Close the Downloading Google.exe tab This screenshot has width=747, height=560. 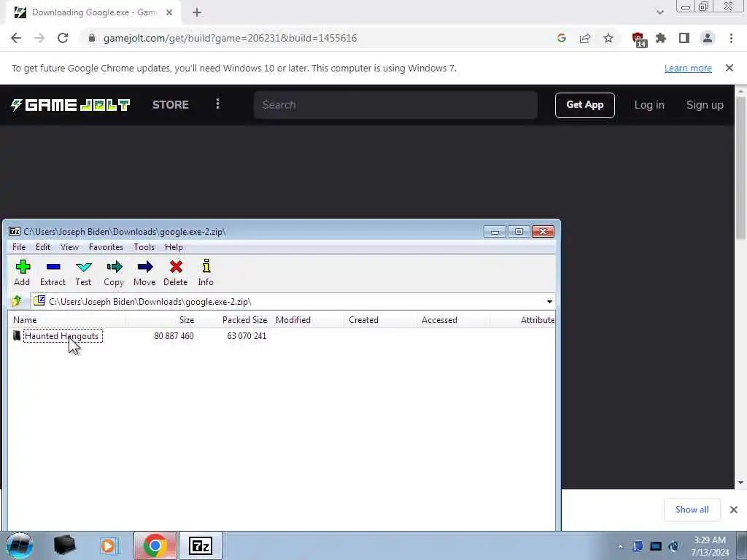(x=169, y=12)
